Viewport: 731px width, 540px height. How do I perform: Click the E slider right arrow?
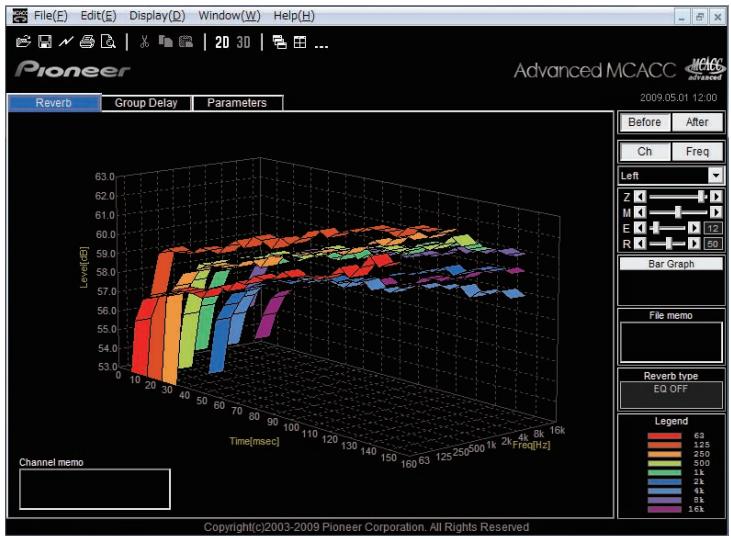pyautogui.click(x=695, y=228)
